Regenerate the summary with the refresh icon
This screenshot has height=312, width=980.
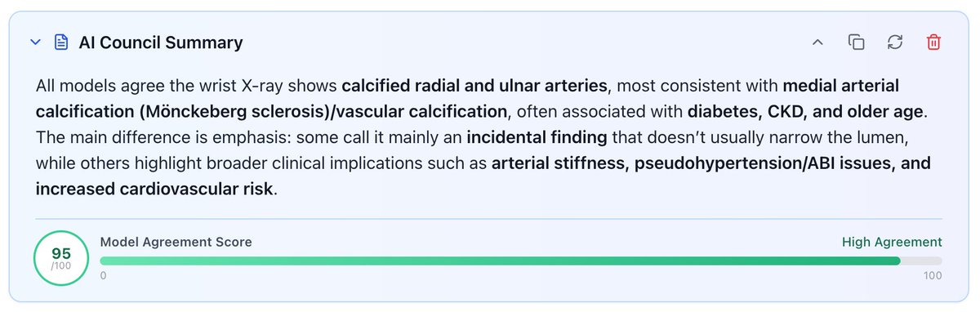[x=895, y=42]
